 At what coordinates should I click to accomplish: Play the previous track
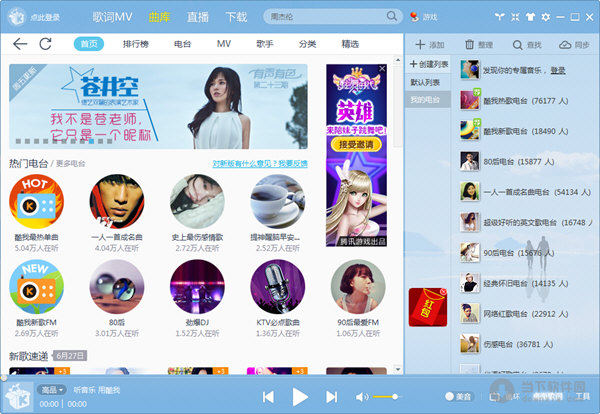pyautogui.click(x=268, y=397)
